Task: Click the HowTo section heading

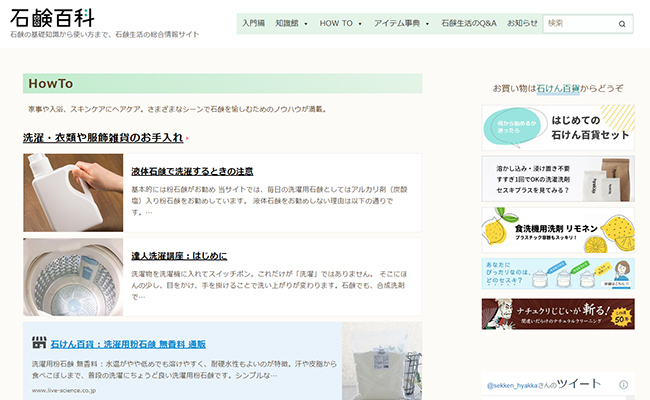Action: [x=51, y=84]
